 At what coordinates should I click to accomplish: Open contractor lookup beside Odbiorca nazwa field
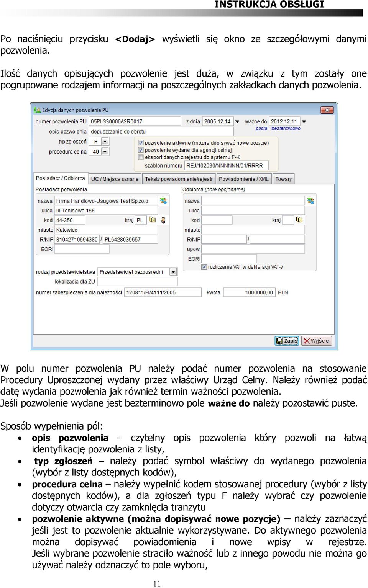point(310,201)
